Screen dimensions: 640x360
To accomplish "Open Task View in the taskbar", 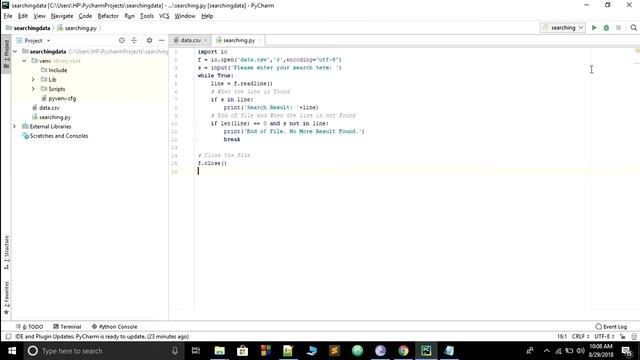I will (x=196, y=351).
